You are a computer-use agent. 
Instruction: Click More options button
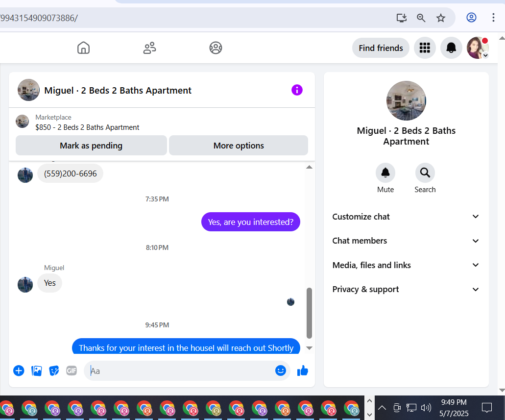coord(239,146)
